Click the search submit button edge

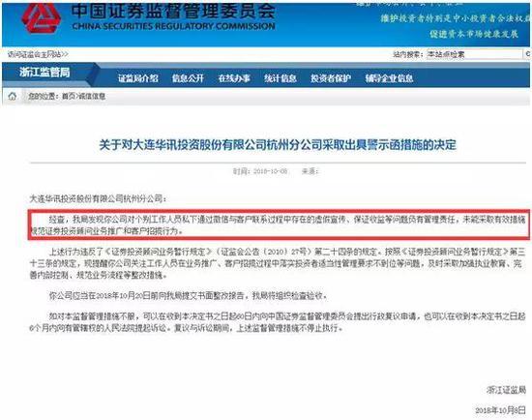click(527, 54)
